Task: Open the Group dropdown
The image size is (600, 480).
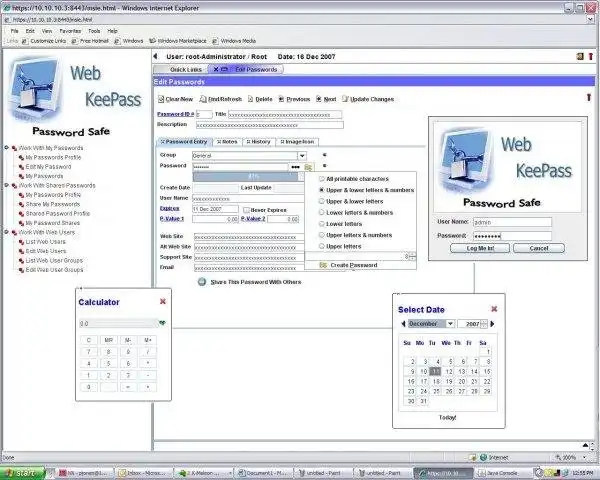Action: coord(302,156)
